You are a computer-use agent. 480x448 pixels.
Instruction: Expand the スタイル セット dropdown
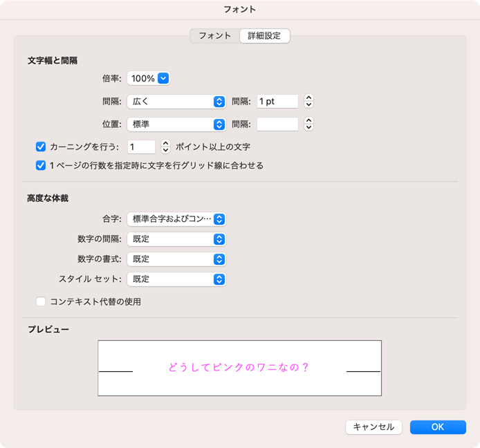[x=176, y=279]
